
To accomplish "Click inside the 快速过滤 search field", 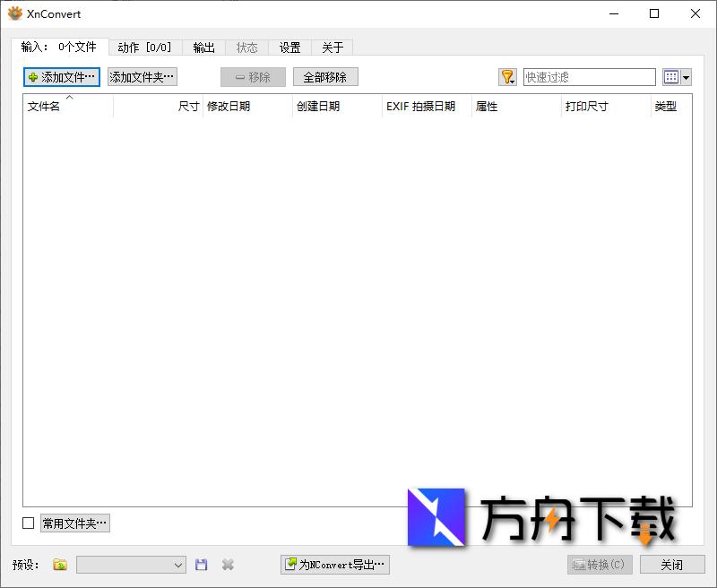I will [589, 77].
